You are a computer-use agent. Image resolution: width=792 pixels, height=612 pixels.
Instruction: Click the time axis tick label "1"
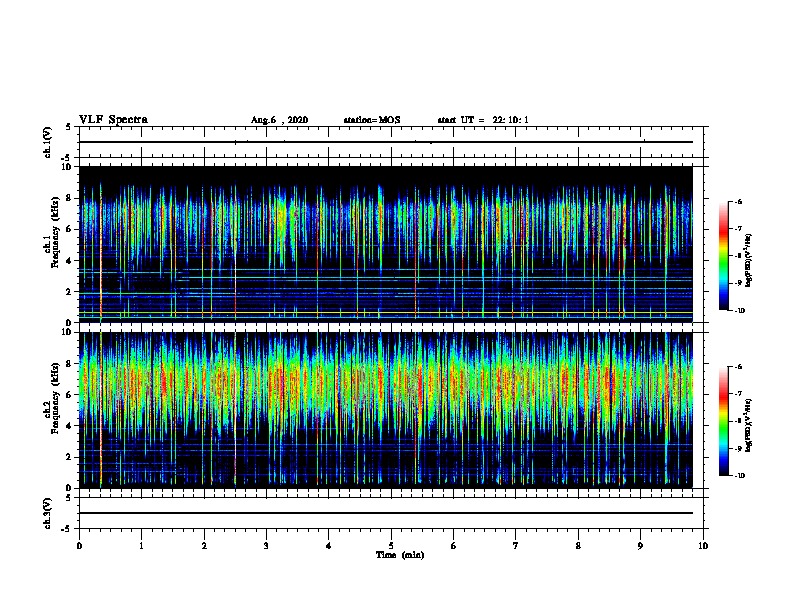tap(141, 546)
